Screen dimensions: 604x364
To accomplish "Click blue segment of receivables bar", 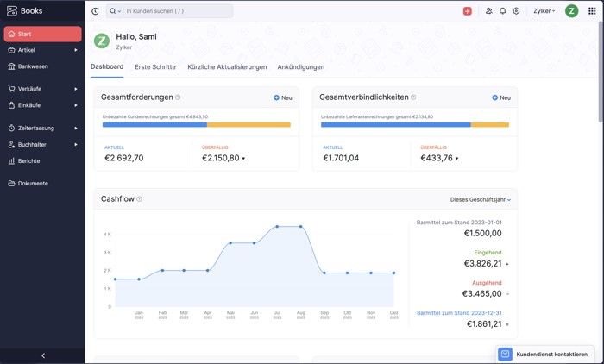I will tap(154, 125).
